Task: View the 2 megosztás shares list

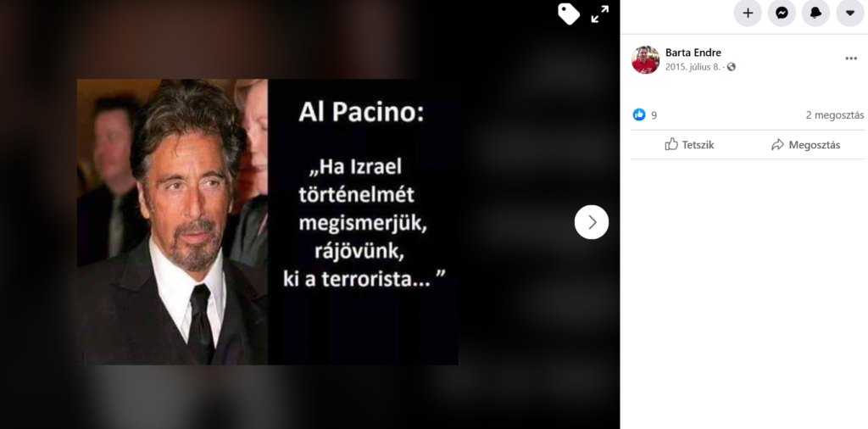Action: click(835, 115)
